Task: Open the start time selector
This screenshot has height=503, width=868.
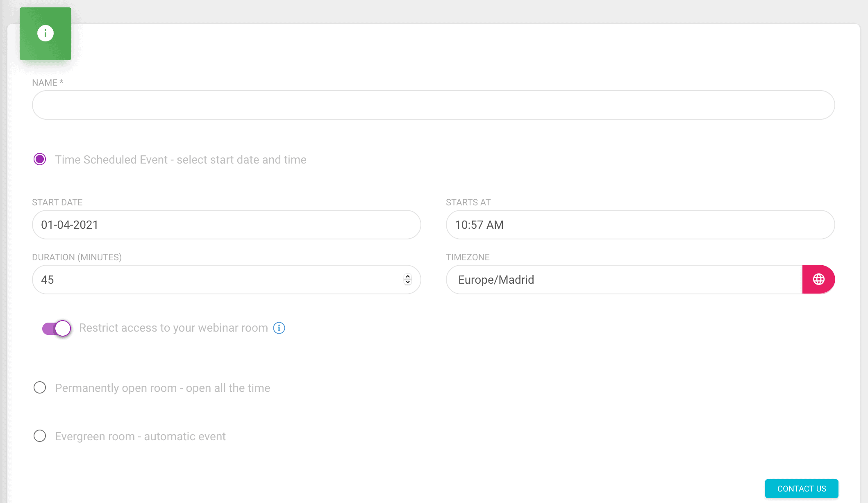Action: pyautogui.click(x=639, y=225)
